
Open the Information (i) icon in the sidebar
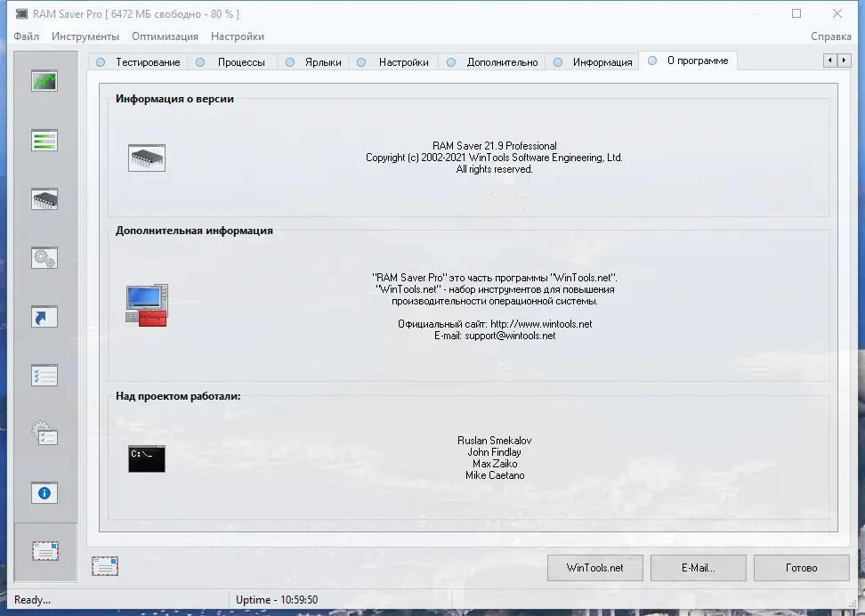[x=44, y=492]
